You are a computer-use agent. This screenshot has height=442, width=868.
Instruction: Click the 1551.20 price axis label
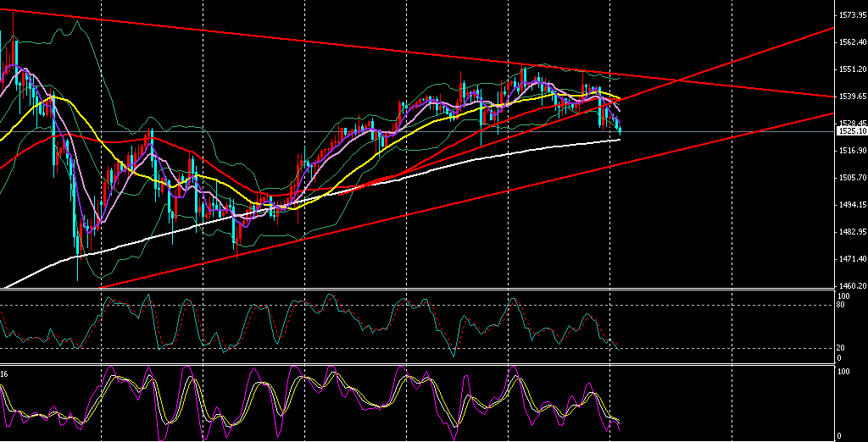849,69
